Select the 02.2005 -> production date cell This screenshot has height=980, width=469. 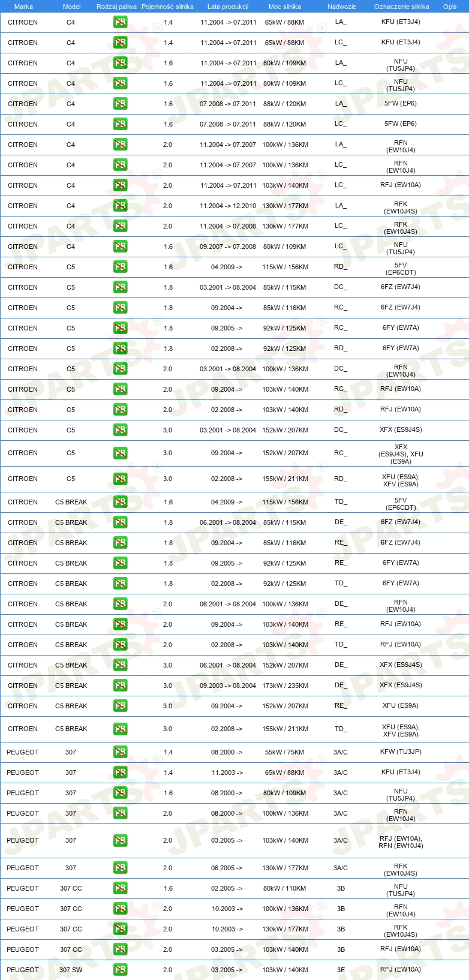(x=227, y=888)
